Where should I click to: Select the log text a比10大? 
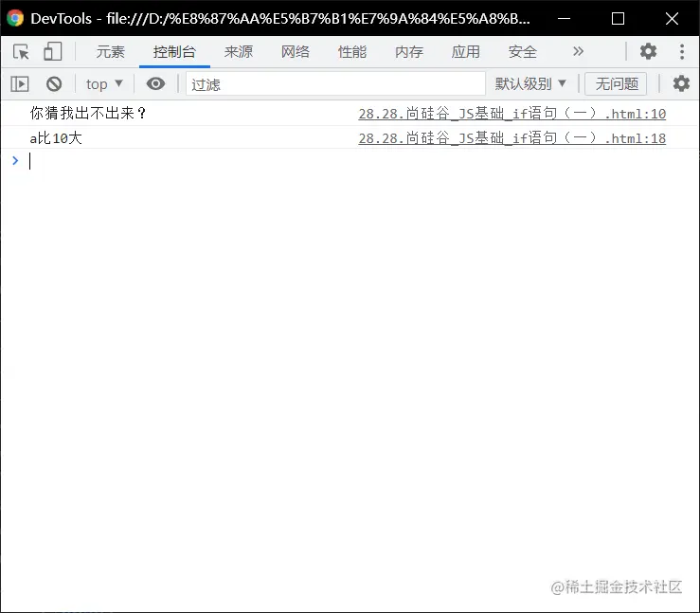coord(56,138)
